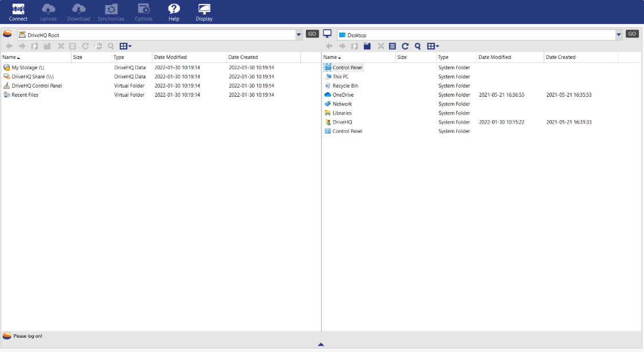The image size is (644, 352).
Task: Go back in the Desktop pane
Action: pyautogui.click(x=329, y=46)
